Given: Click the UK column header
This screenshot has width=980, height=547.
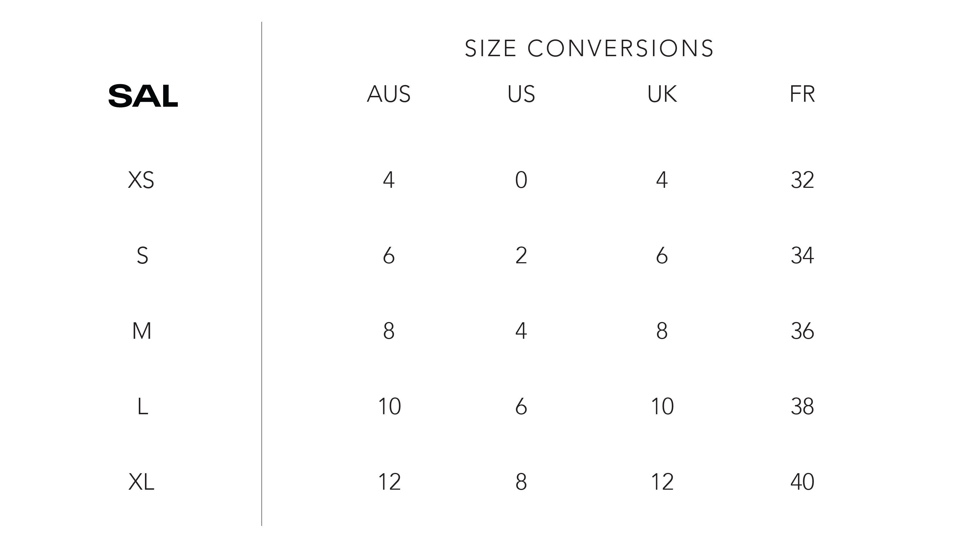Looking at the screenshot, I should point(662,94).
